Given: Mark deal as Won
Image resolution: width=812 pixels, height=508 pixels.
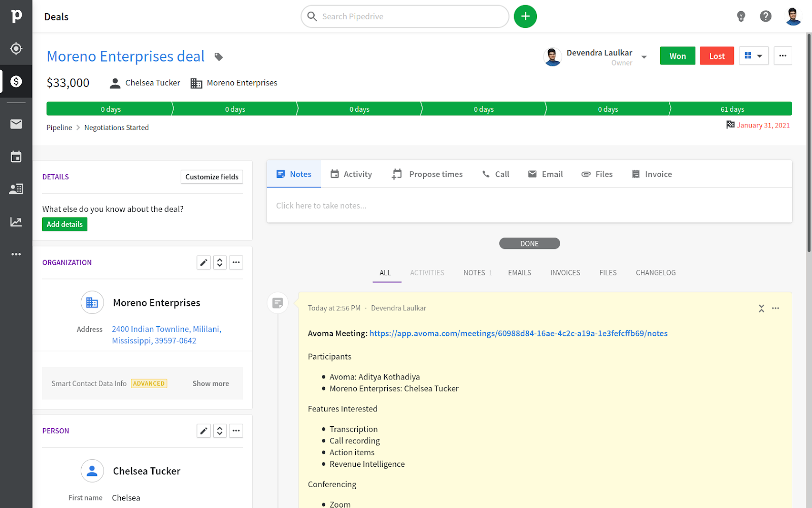Looking at the screenshot, I should (678, 56).
